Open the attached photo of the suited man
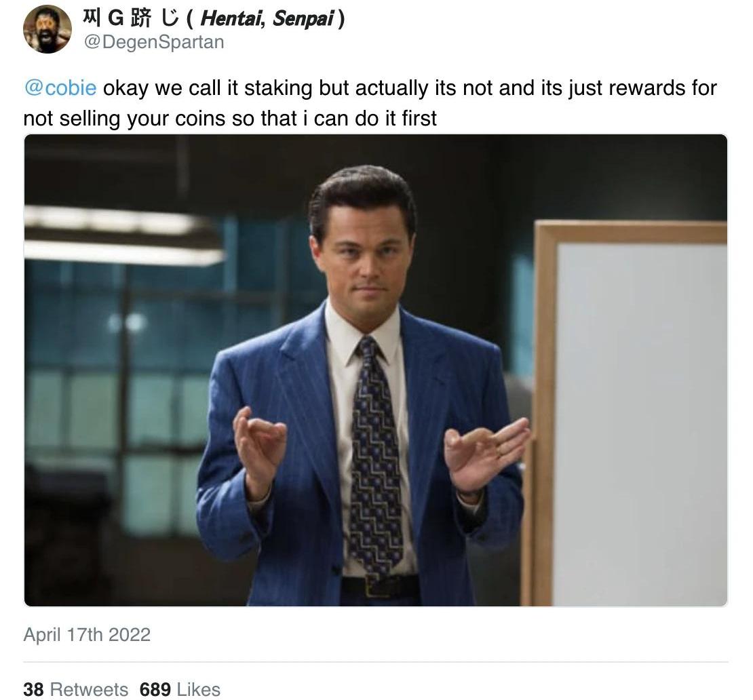This screenshot has width=753, height=700. (x=375, y=370)
